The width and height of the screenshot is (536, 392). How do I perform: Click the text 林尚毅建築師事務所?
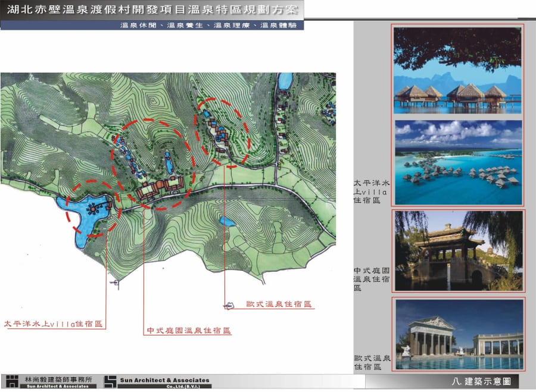point(58,380)
